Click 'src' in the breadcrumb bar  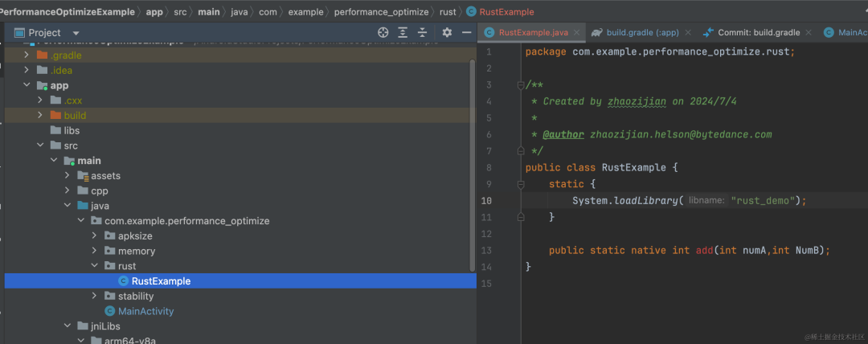point(181,11)
